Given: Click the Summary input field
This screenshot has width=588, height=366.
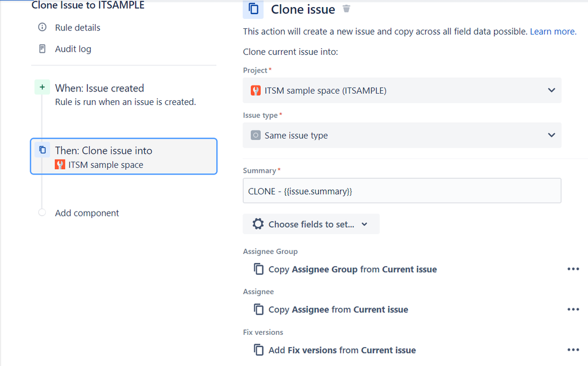Looking at the screenshot, I should (x=402, y=191).
